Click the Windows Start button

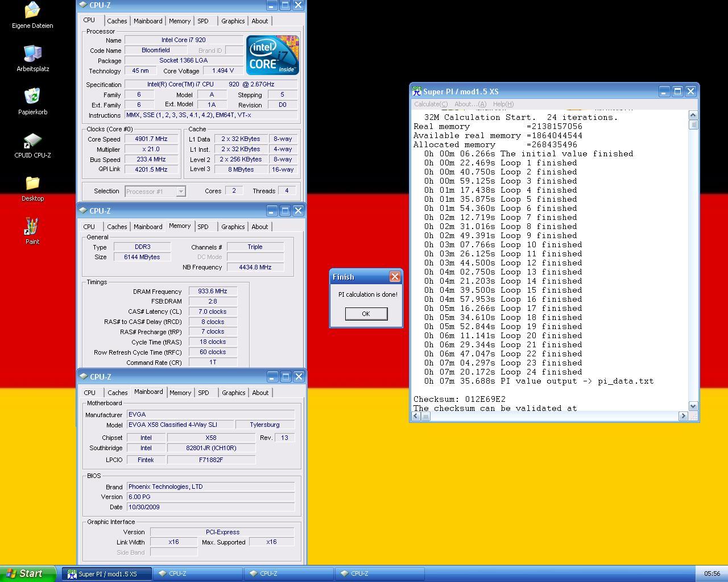(28, 573)
